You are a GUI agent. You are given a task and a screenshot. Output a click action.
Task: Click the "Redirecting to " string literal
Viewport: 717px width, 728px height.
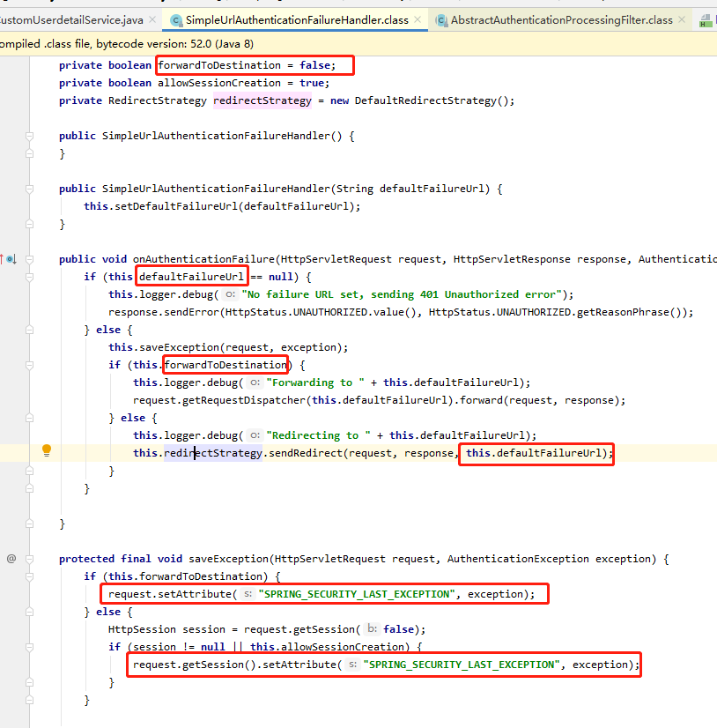click(x=318, y=435)
